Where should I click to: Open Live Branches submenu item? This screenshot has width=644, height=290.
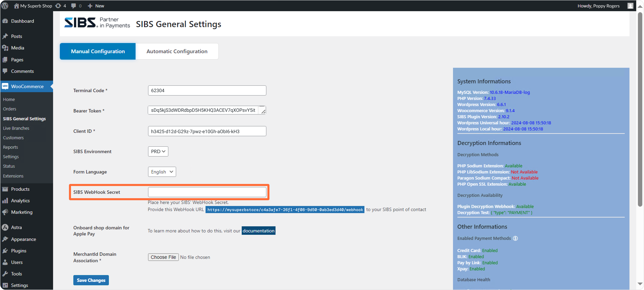pyautogui.click(x=16, y=128)
